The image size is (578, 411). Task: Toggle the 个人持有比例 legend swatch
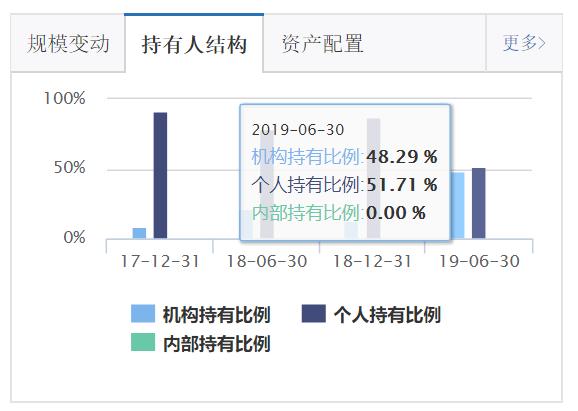point(313,314)
